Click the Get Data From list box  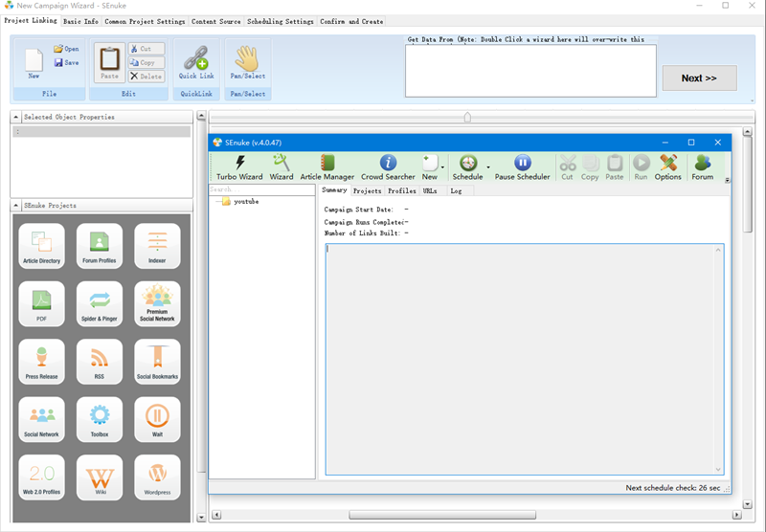(530, 71)
